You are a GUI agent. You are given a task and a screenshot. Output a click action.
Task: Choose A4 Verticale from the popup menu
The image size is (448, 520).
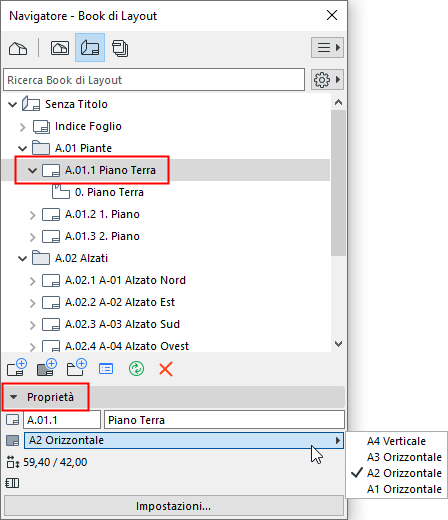point(396,441)
